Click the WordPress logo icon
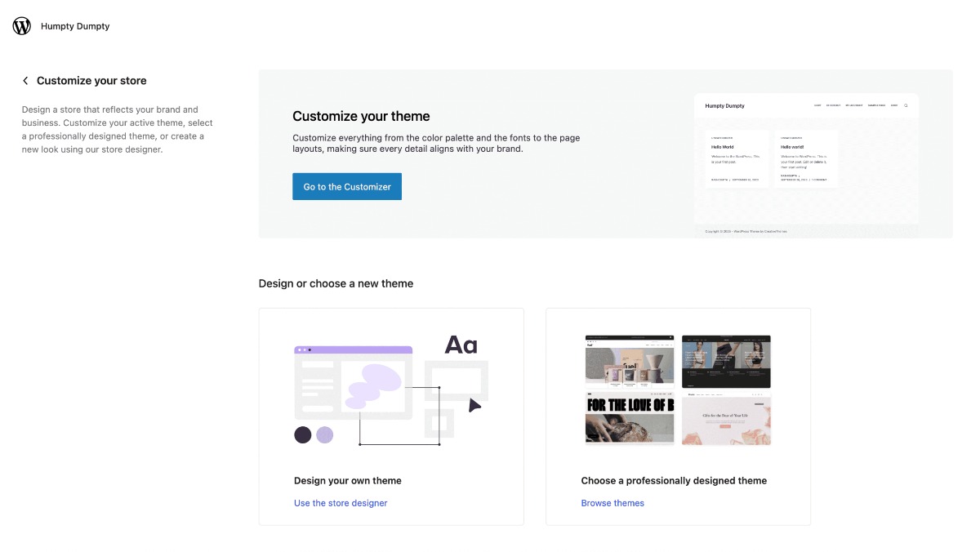The width and height of the screenshot is (980, 552). (20, 25)
